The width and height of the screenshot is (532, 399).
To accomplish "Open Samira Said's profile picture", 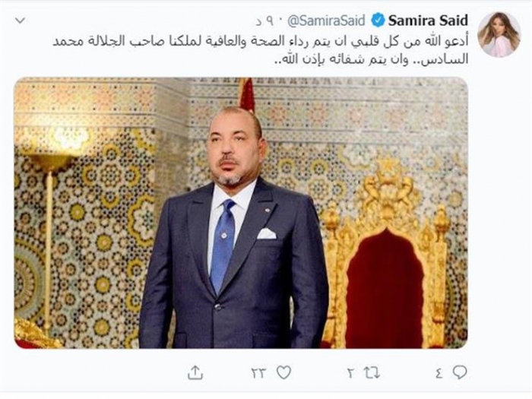I will (x=499, y=34).
